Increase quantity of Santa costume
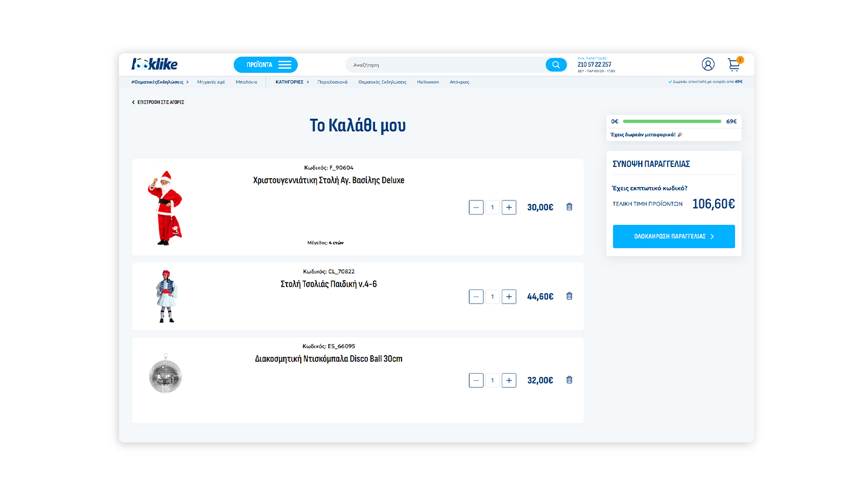This screenshot has height=504, width=861. coord(509,207)
